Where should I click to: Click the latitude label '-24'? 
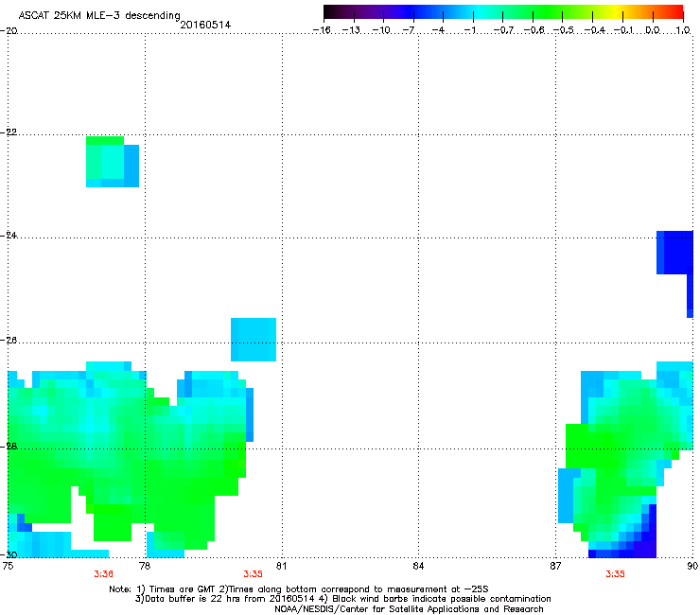9,235
